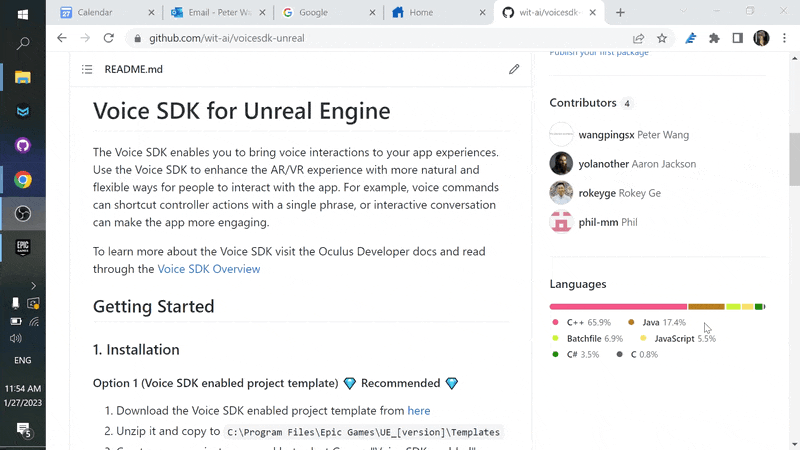The height and width of the screenshot is (450, 800).
Task: Open GitHub Desktop from the taskbar
Action: point(22,145)
